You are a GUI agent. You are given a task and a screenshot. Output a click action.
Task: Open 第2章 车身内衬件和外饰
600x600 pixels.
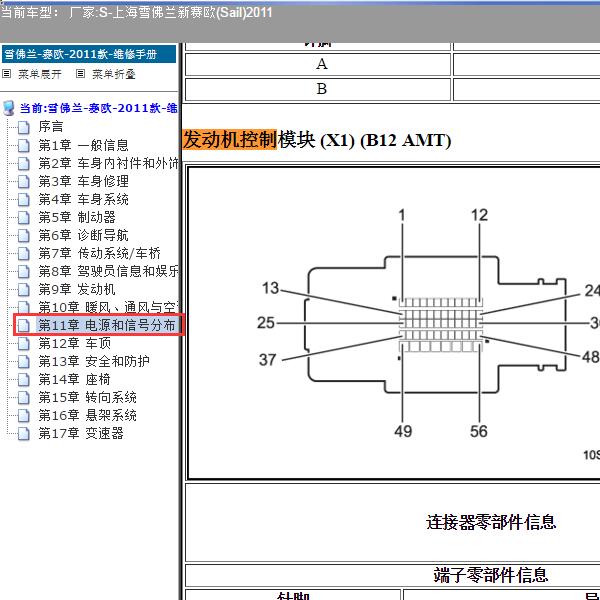108,163
